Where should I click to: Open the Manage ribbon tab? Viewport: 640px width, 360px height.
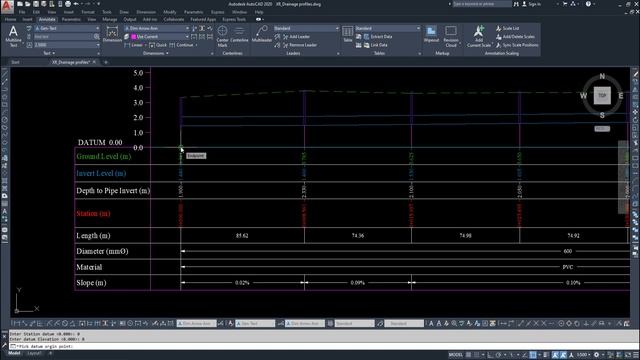point(109,19)
